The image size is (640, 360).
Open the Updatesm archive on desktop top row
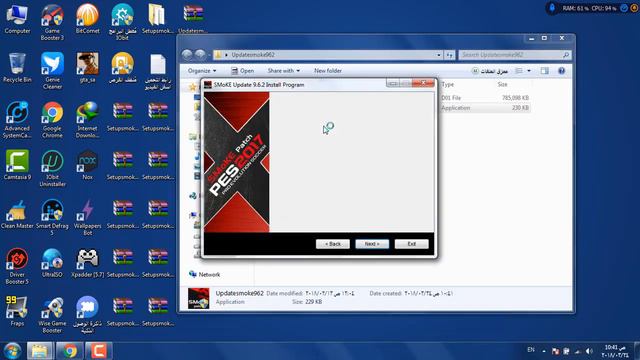click(193, 19)
